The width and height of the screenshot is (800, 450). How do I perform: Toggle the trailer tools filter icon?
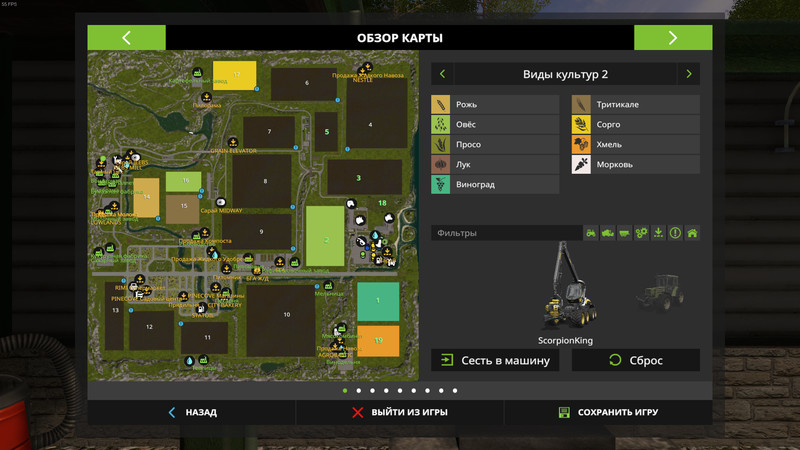[x=625, y=233]
